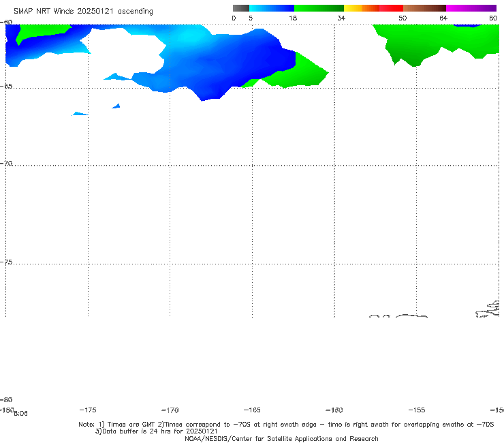The image size is (504, 443).
Task: Click the latitude label '-65'
Action: tap(6, 87)
